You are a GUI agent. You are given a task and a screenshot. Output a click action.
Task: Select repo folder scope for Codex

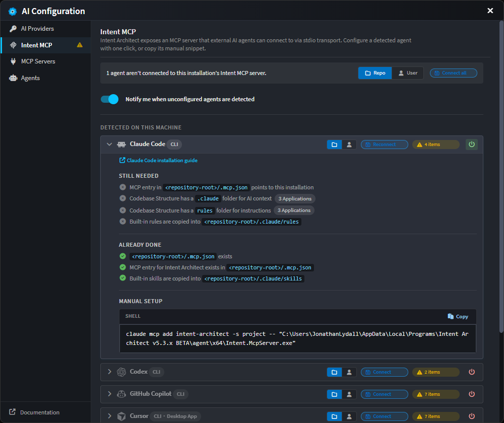[x=334, y=372]
